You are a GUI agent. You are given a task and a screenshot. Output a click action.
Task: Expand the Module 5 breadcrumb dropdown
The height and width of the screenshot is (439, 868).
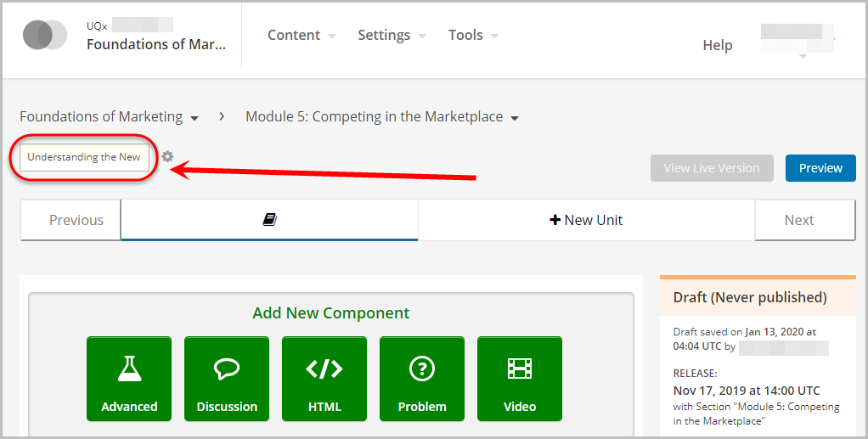pos(515,118)
